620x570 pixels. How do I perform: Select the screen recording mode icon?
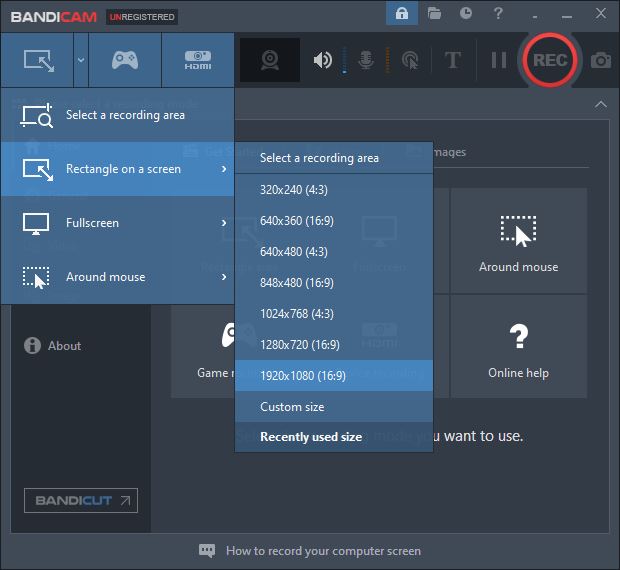point(38,60)
